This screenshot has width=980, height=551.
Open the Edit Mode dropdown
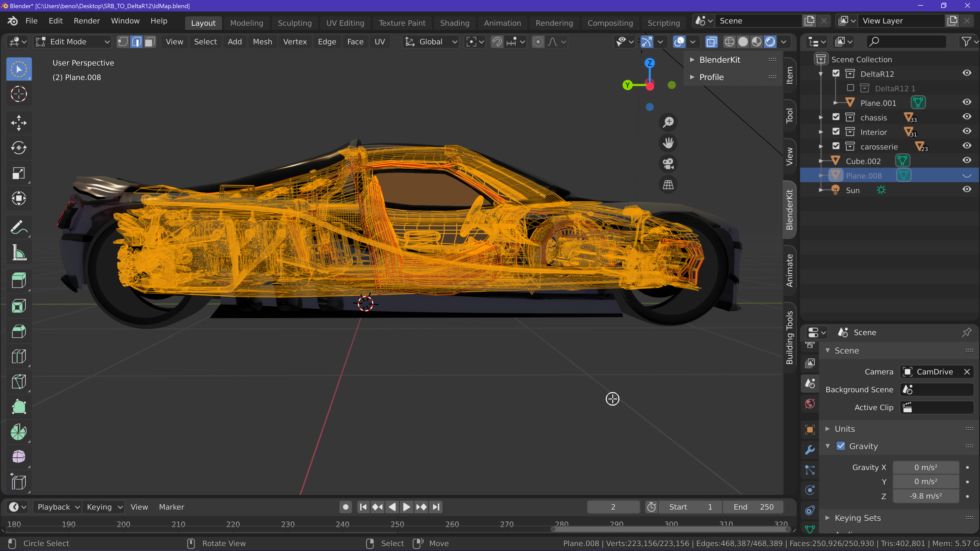point(72,42)
